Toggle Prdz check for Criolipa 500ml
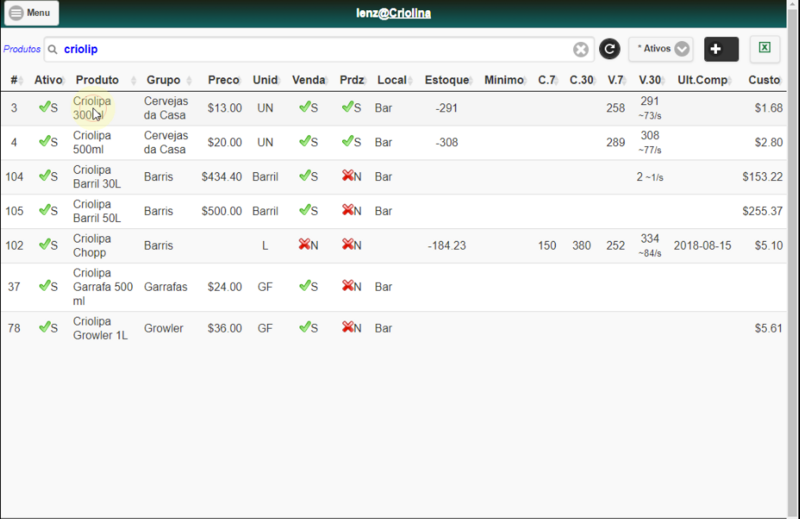Viewport: 800px width, 519px height. tap(347, 141)
